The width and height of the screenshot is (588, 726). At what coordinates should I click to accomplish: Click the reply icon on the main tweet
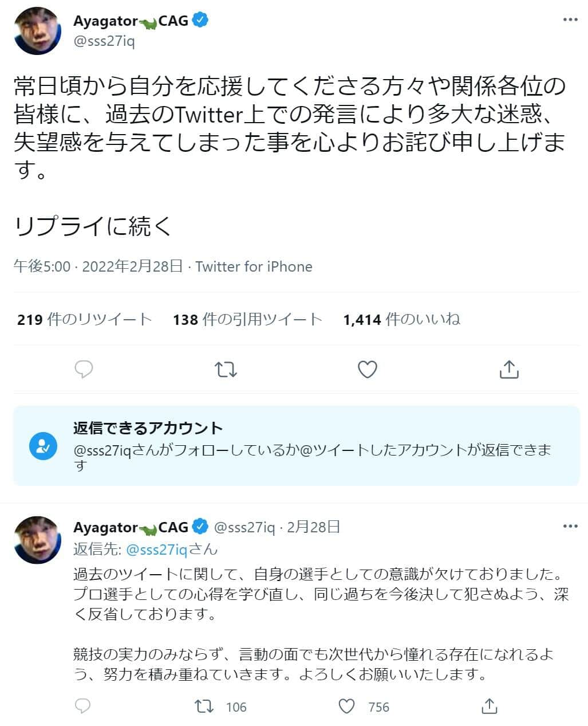[84, 370]
